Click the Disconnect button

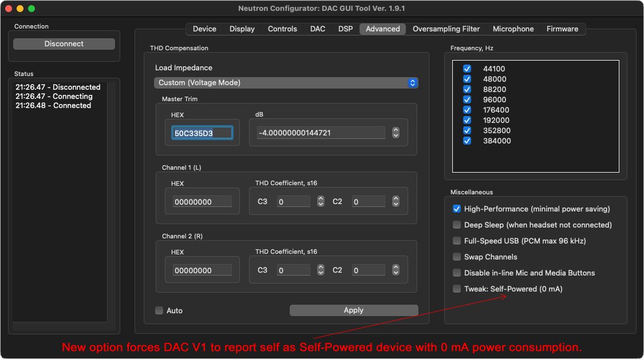[x=64, y=44]
